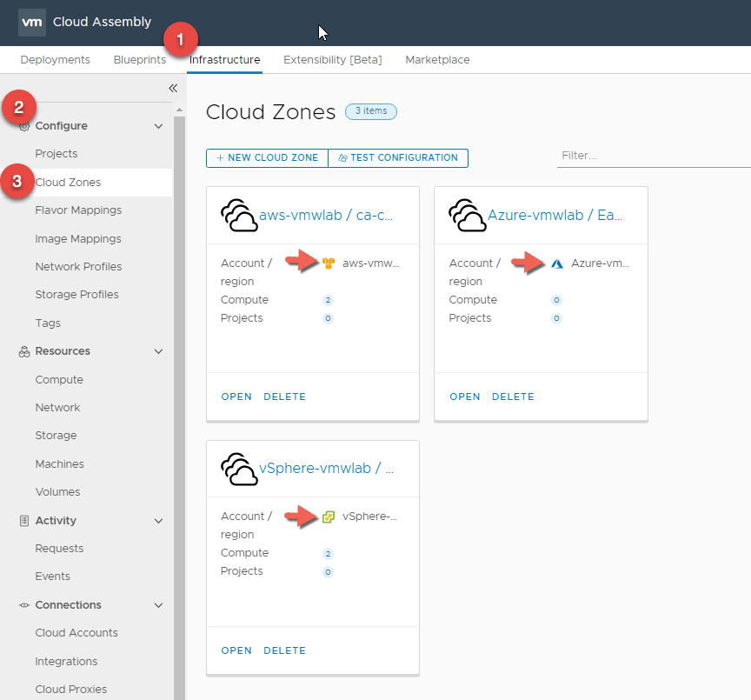Collapse the Connections section chevron
751x700 pixels.
(x=158, y=605)
